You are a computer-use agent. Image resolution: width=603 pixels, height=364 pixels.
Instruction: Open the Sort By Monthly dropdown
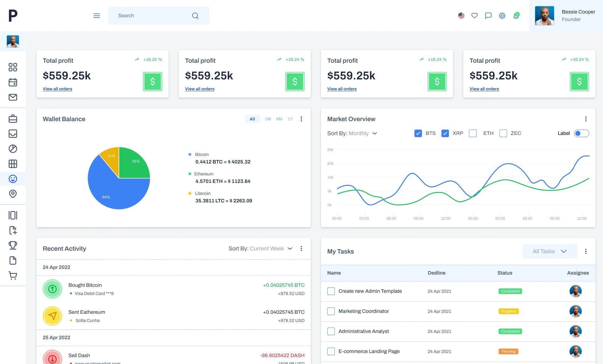(x=363, y=133)
